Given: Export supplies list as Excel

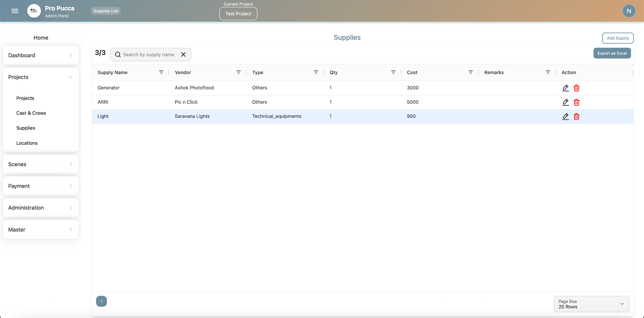Looking at the screenshot, I should point(612,53).
